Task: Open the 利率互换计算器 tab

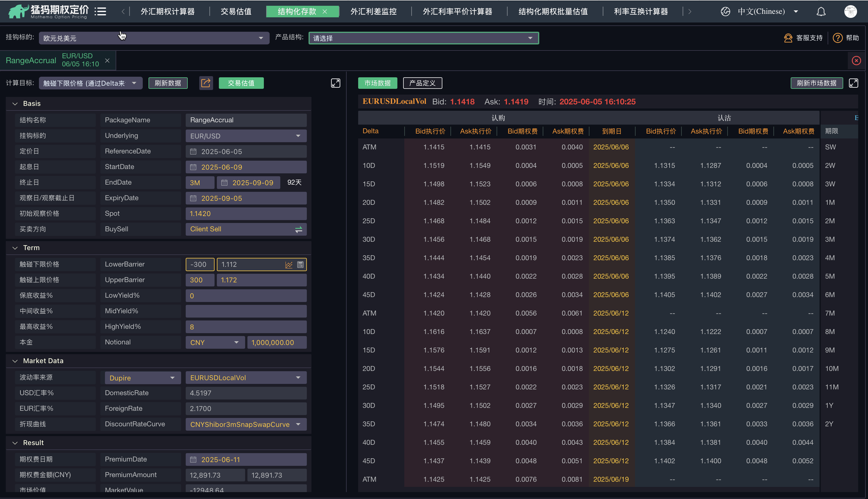Action: coord(640,12)
